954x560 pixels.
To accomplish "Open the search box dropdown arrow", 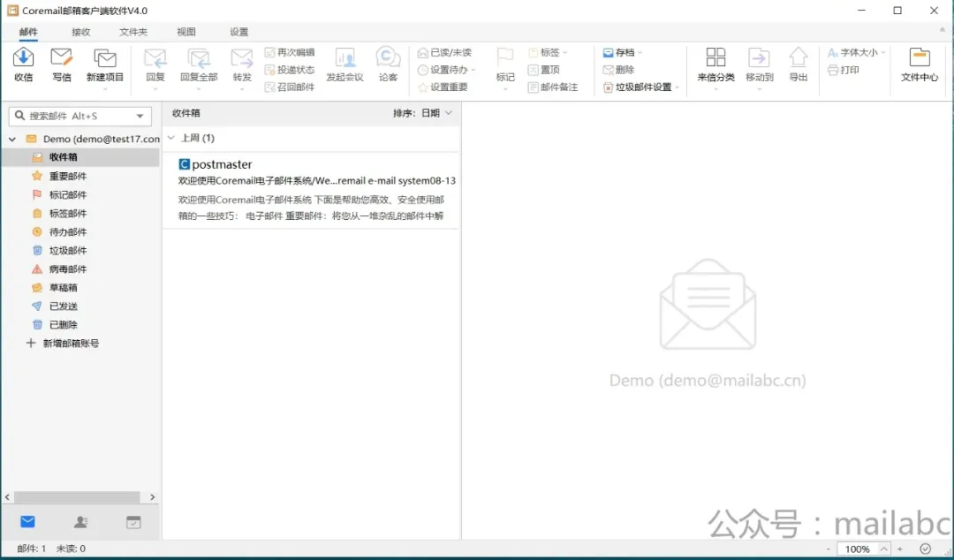I will coord(140,116).
